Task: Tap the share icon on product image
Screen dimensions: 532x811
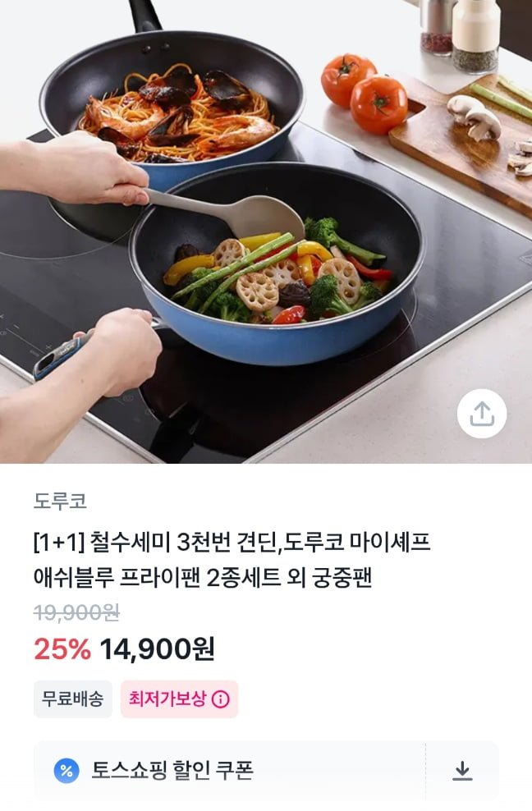Action: [481, 413]
